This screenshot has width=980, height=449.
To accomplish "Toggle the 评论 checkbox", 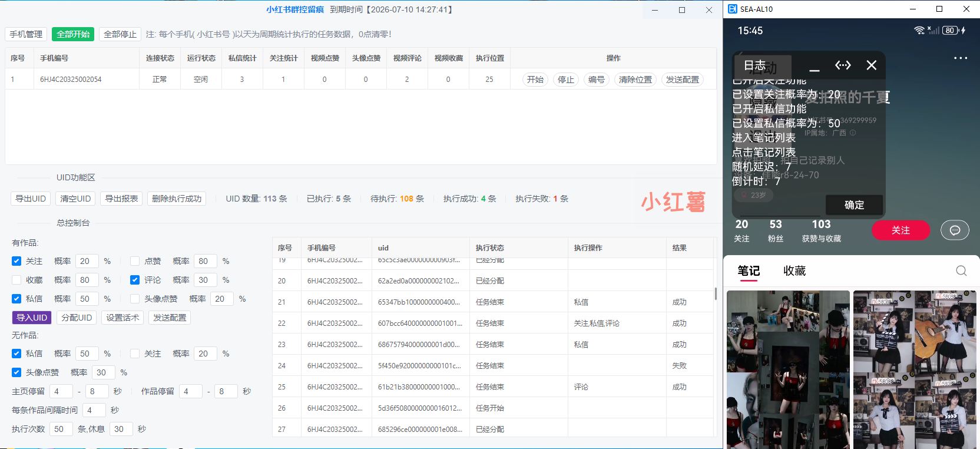I will tap(135, 280).
